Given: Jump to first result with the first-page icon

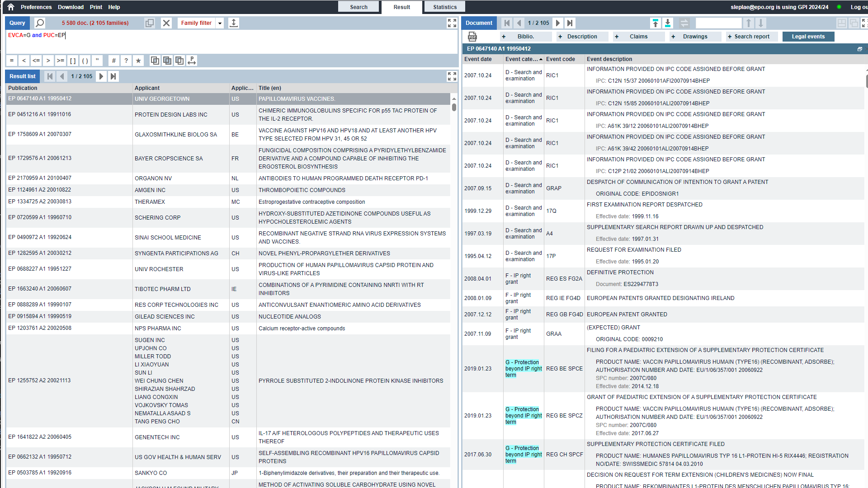Looking at the screenshot, I should click(x=50, y=76).
